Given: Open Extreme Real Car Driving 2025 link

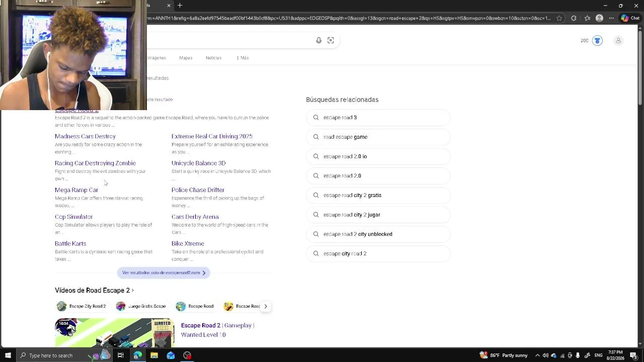Looking at the screenshot, I should 212,136.
